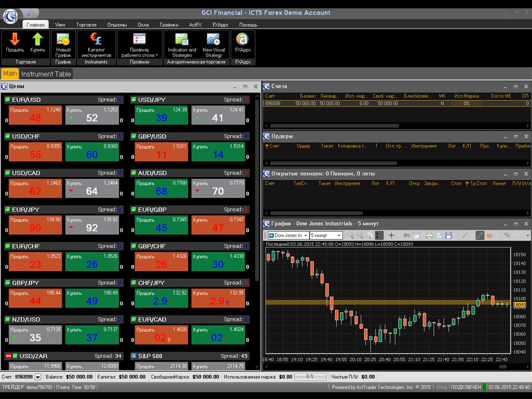532x399 pixels.
Task: Click the green Купить (Buy) arrow icon
Action: 37,39
